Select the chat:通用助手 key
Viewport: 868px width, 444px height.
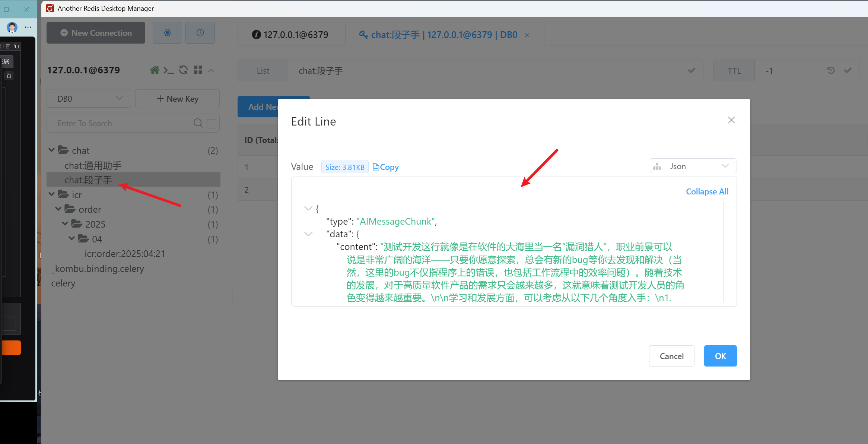click(92, 165)
